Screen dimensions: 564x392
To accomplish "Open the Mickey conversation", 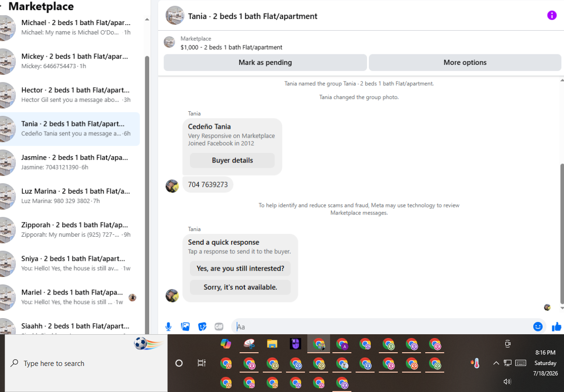I will 70,61.
